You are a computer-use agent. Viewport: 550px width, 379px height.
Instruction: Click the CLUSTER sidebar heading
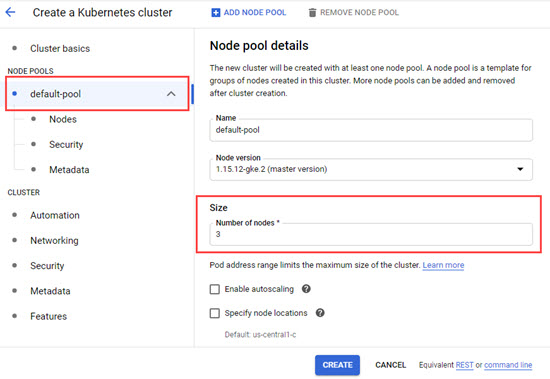(24, 192)
